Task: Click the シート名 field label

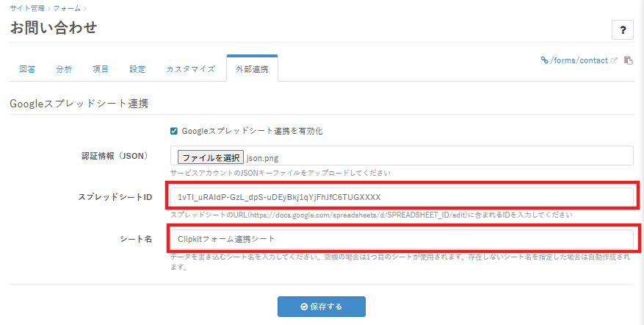Action: [134, 238]
